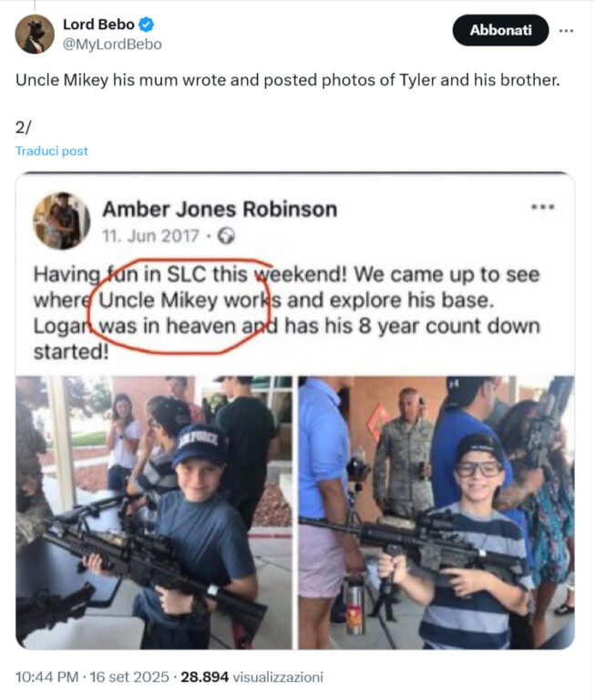Click the Amber Jones Robinson name

click(x=220, y=209)
